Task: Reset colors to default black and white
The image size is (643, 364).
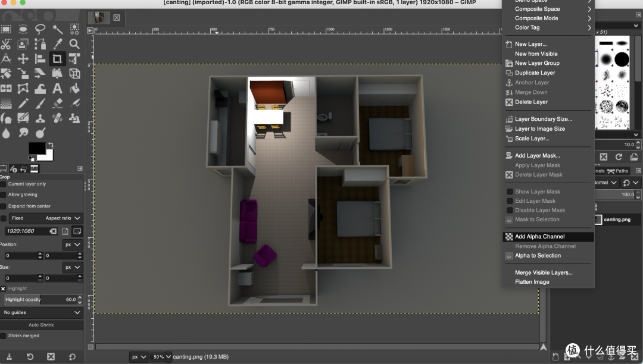Action: (31, 158)
